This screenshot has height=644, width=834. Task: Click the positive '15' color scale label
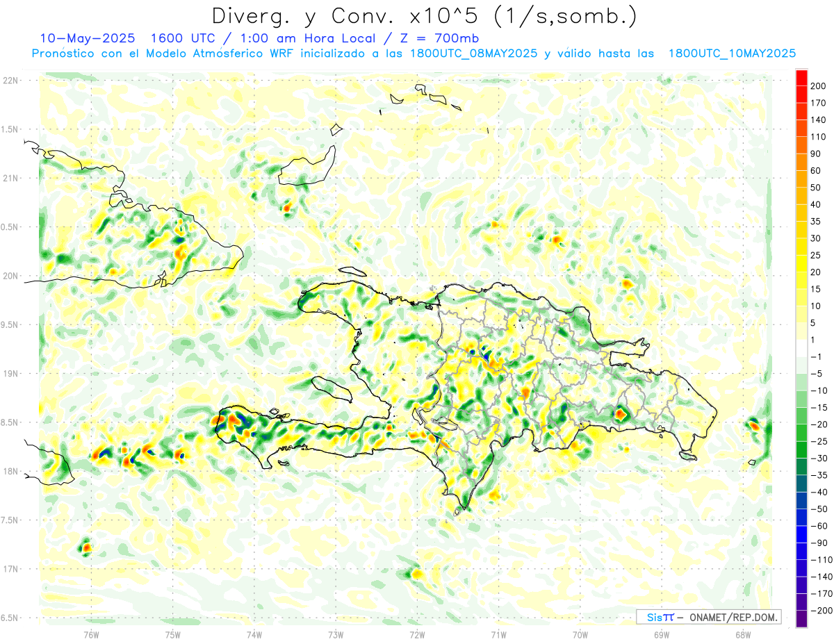816,289
